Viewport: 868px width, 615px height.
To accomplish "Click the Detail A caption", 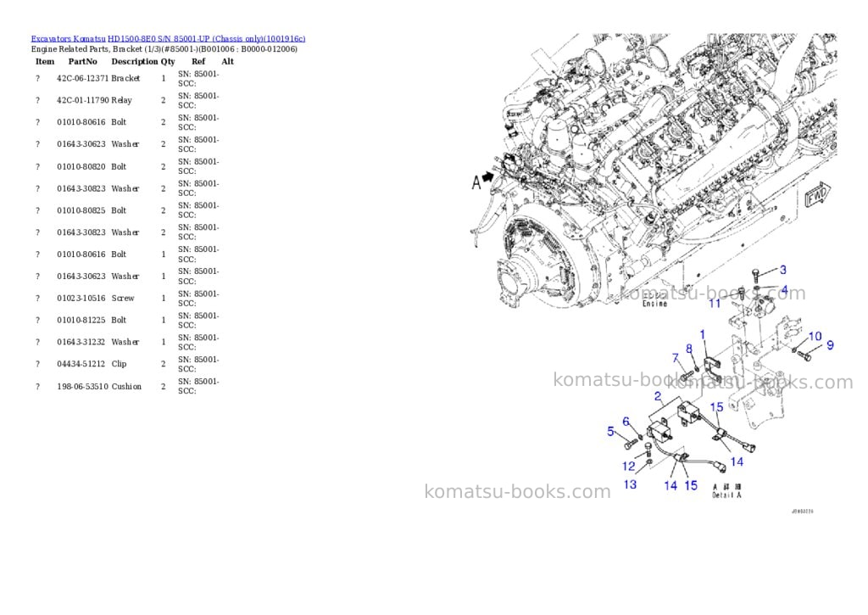I will [726, 495].
